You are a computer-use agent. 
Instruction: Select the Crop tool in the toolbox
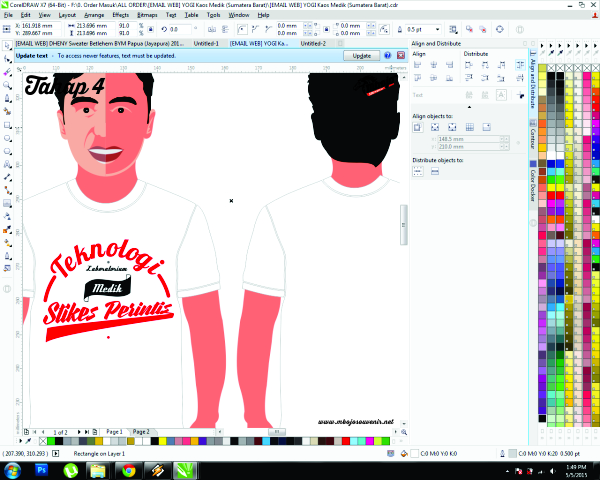pyautogui.click(x=7, y=72)
